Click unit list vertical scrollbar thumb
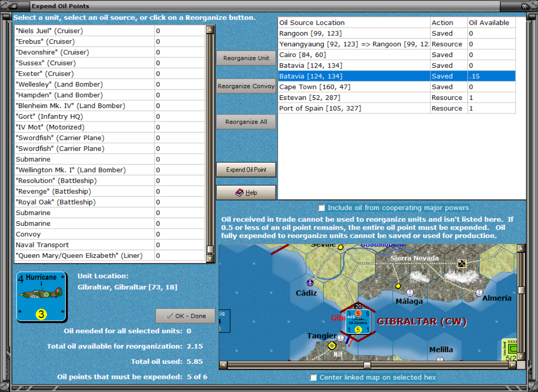538x392 pixels. [x=210, y=249]
